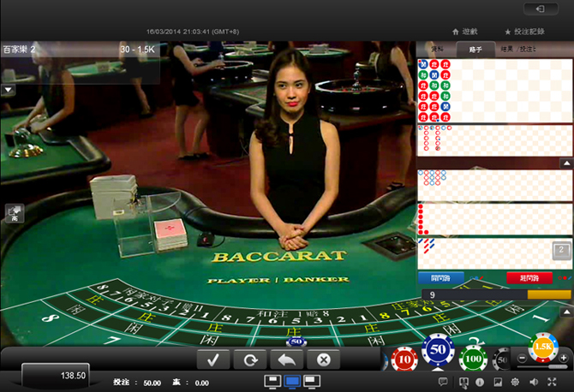Switch to the 結果/投注 tab

(x=517, y=49)
